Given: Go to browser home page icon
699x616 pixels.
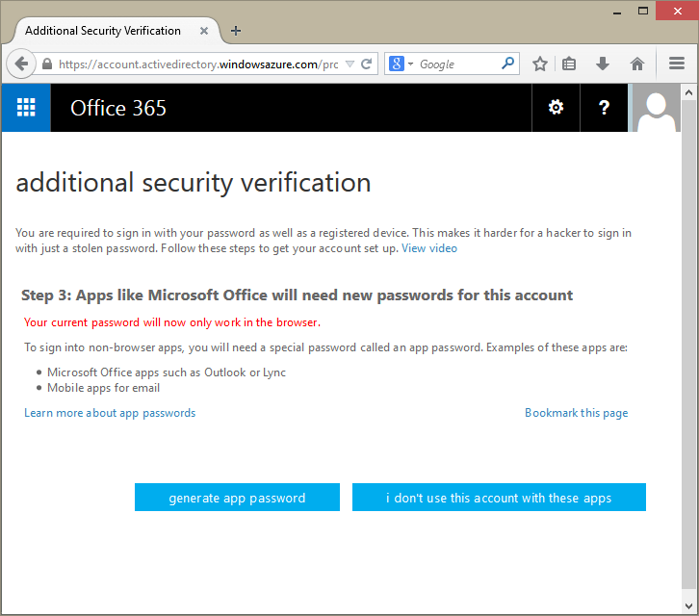Looking at the screenshot, I should point(636,64).
